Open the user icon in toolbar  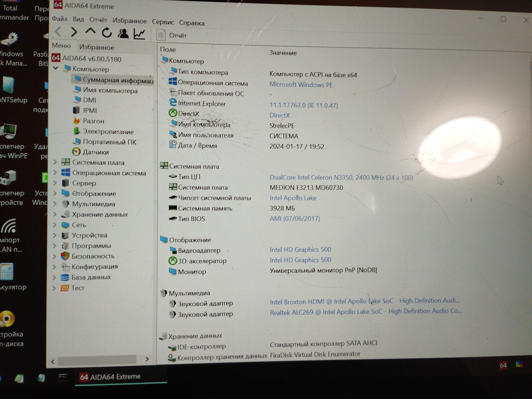click(x=123, y=33)
